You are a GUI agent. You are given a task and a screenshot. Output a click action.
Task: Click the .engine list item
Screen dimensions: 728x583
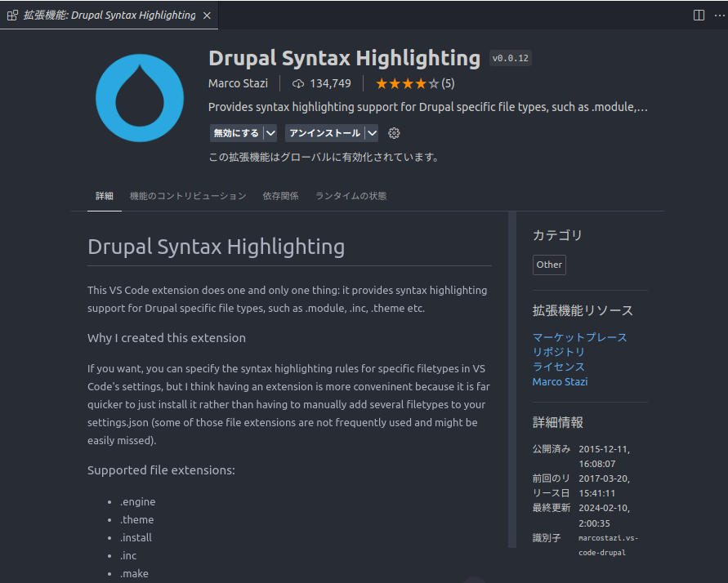pyautogui.click(x=138, y=502)
